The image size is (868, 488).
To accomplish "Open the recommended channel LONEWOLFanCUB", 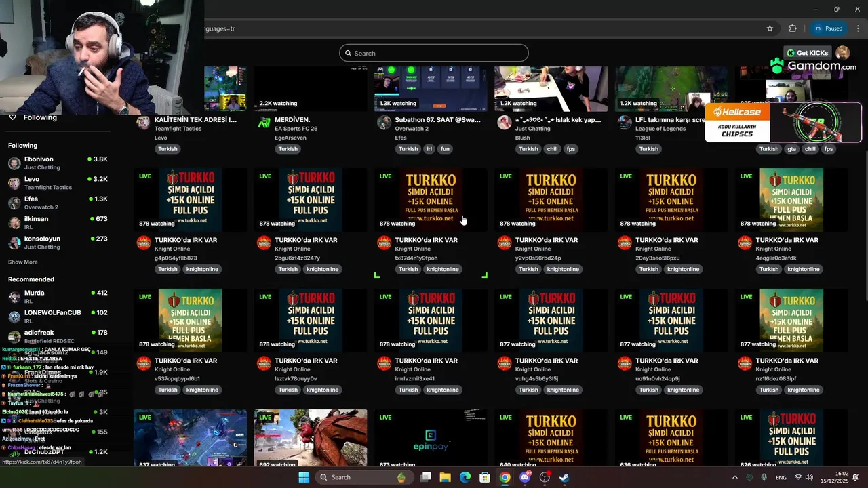I will pyautogui.click(x=58, y=317).
